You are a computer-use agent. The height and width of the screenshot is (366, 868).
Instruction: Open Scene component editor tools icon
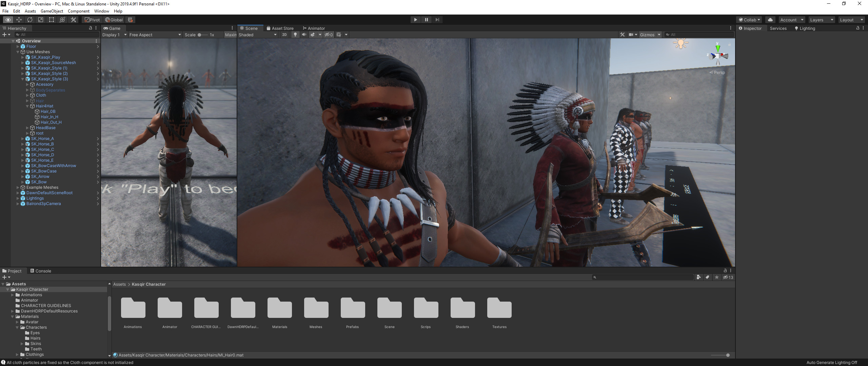[622, 35]
